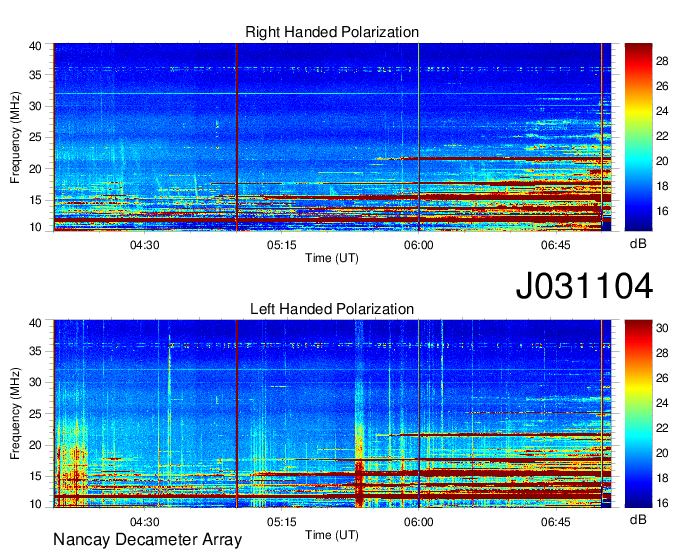680x552 pixels.
Task: Click 10 MHz tick on right-handed plot
Action: click(36, 227)
